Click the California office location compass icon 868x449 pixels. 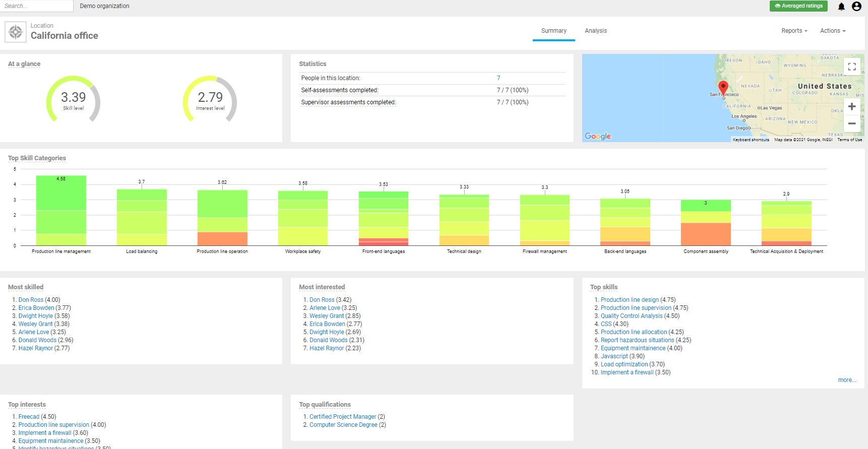16,32
